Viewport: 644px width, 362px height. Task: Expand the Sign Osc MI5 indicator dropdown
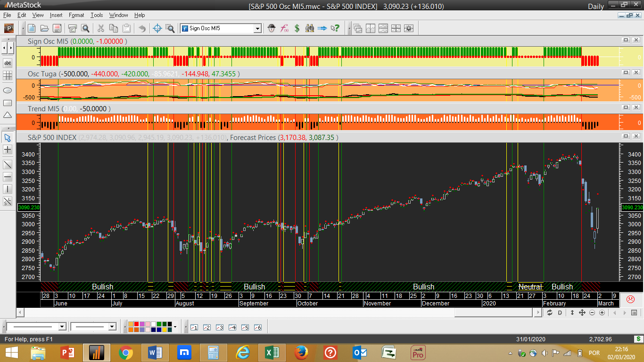tap(257, 28)
